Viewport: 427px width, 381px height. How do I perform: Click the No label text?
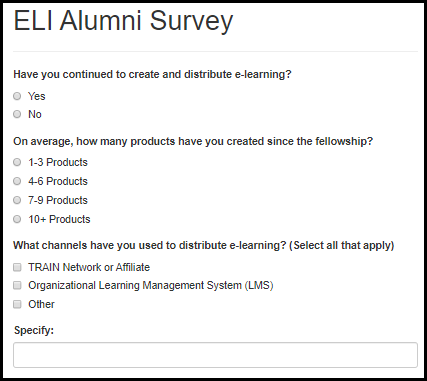click(x=35, y=114)
